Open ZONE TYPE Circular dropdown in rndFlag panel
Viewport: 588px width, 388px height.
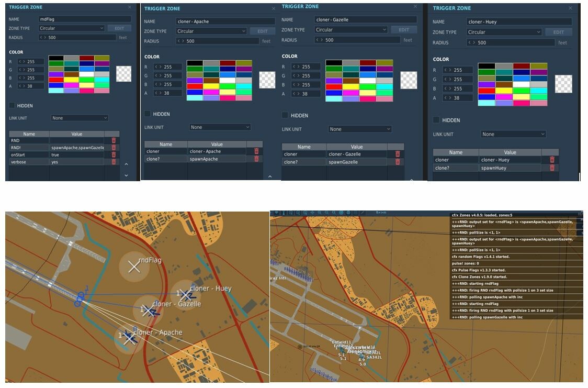click(x=71, y=28)
